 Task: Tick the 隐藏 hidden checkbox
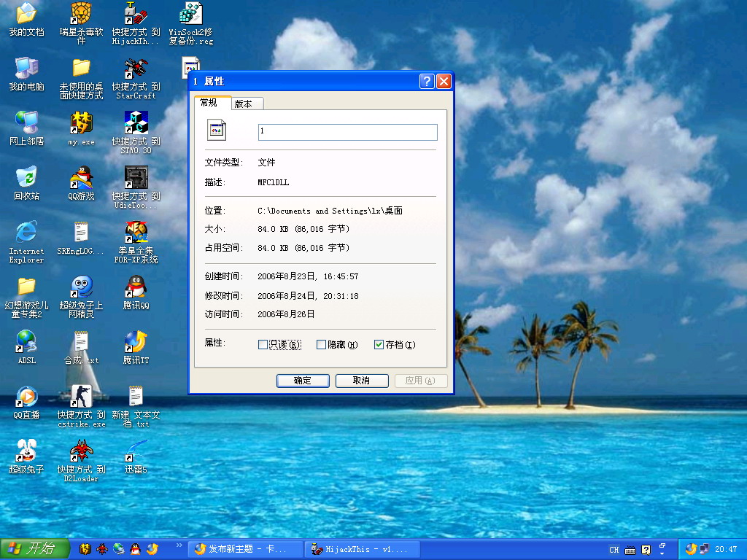321,345
